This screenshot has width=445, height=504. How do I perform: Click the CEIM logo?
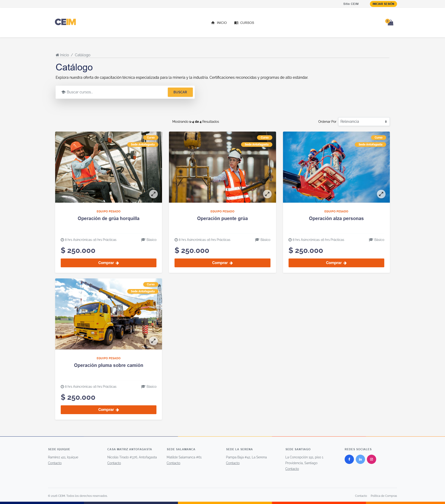pos(65,22)
